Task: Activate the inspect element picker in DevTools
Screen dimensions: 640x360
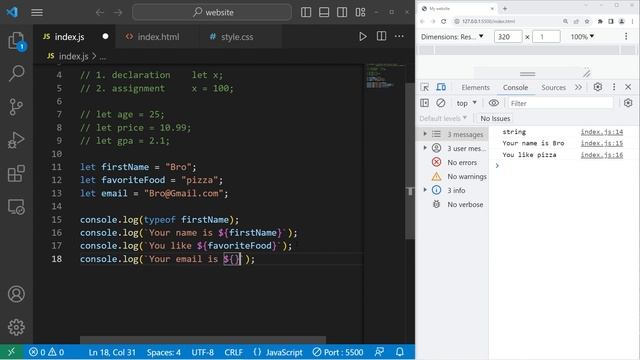Action: [424, 87]
